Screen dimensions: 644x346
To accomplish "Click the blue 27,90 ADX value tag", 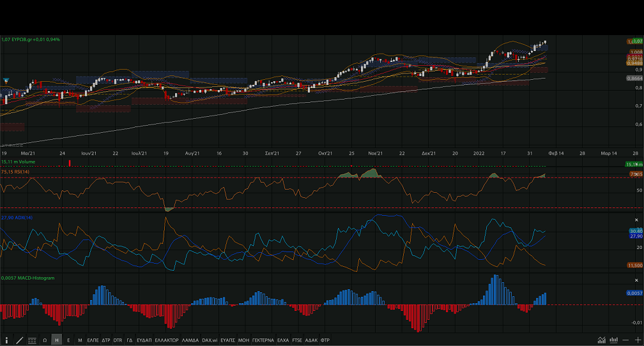I will pos(635,236).
